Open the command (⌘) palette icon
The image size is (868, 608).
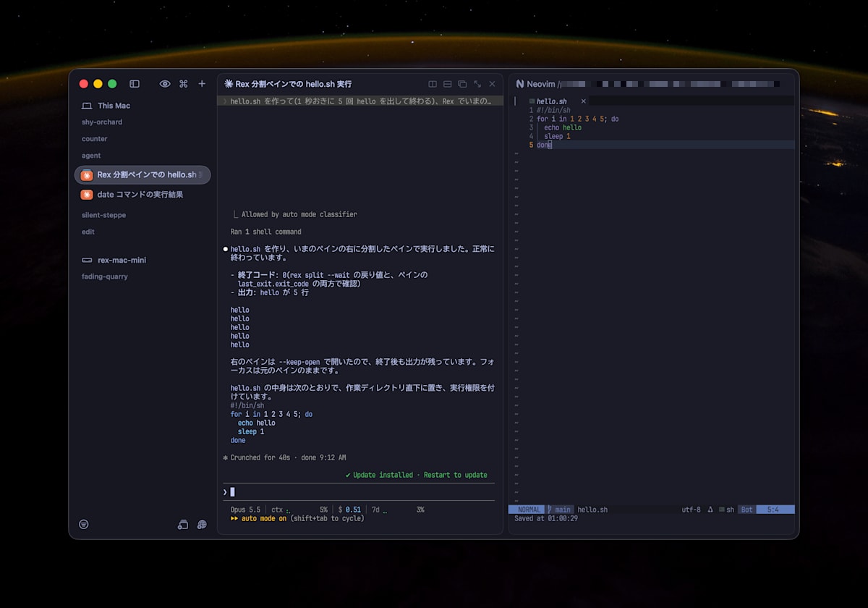(x=184, y=84)
